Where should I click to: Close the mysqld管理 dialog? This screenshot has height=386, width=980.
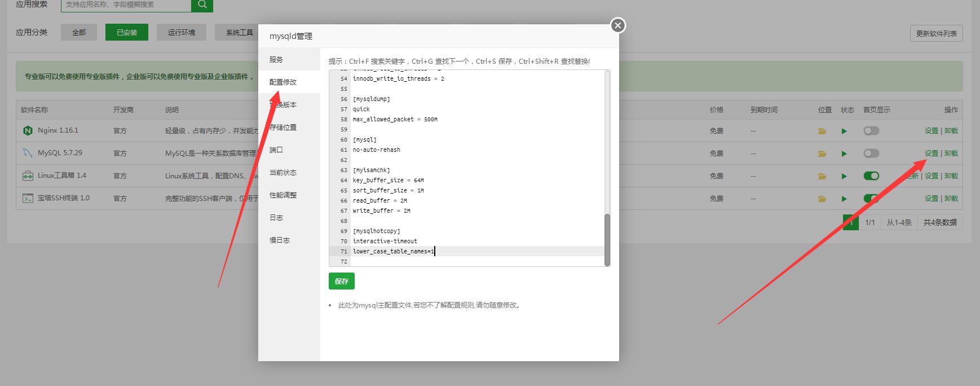click(x=618, y=25)
